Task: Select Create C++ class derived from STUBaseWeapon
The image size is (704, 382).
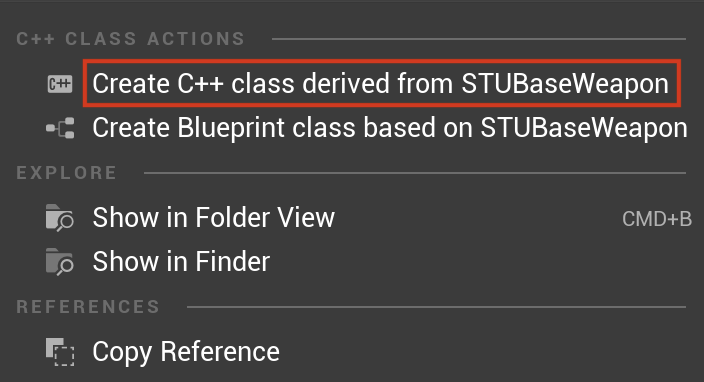Action: pos(381,83)
